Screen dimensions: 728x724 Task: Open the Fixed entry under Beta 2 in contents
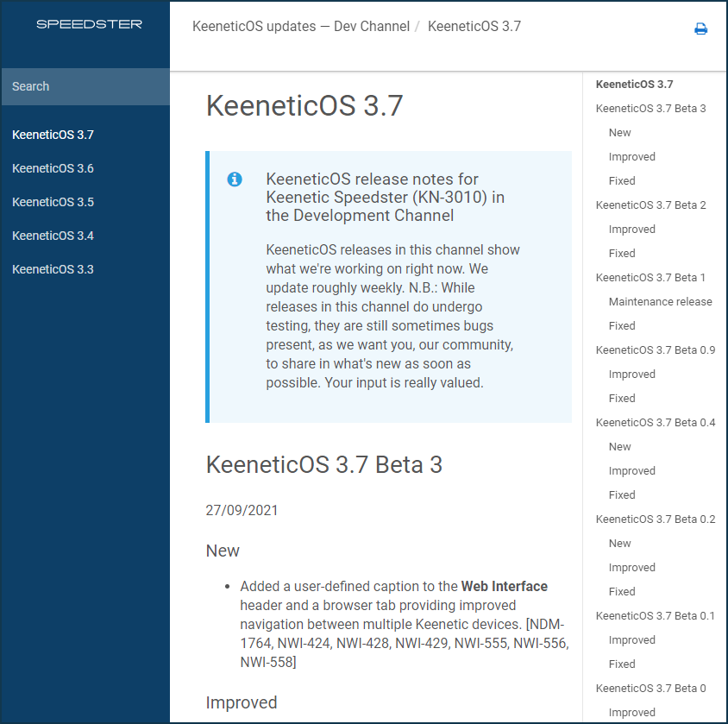(622, 253)
